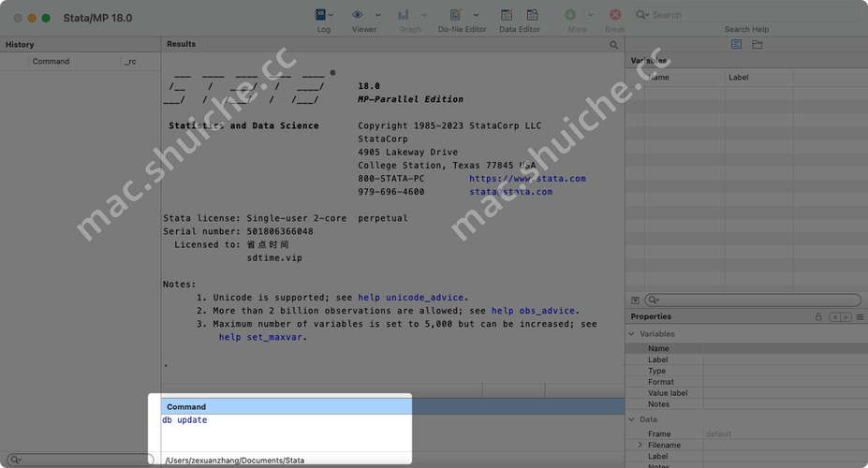Launch the Do-file Editor
The image size is (868, 468).
(456, 15)
